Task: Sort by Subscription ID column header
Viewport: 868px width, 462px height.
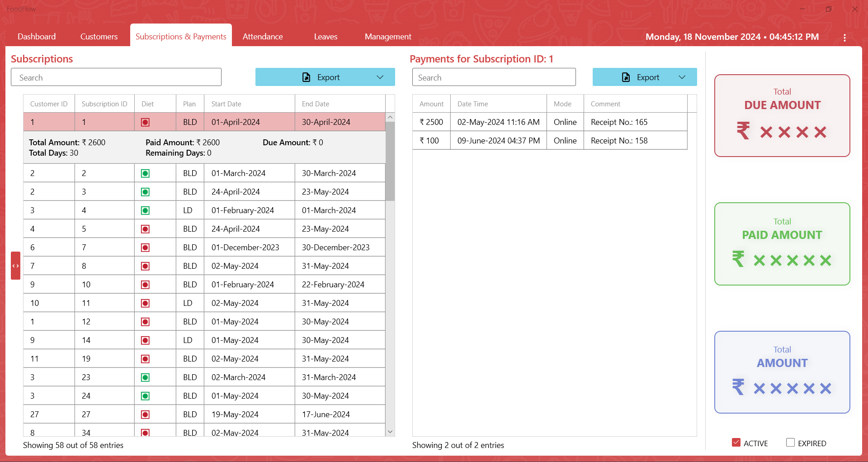Action: click(104, 104)
